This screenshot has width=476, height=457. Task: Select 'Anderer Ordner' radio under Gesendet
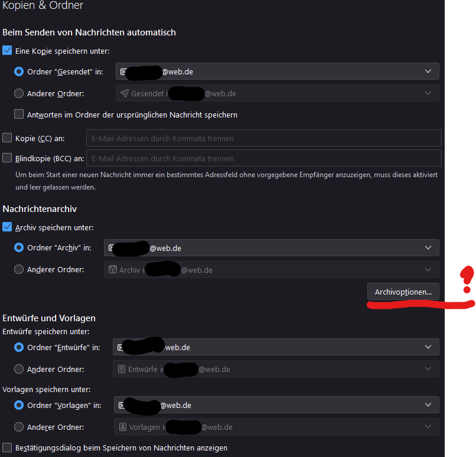[x=19, y=93]
